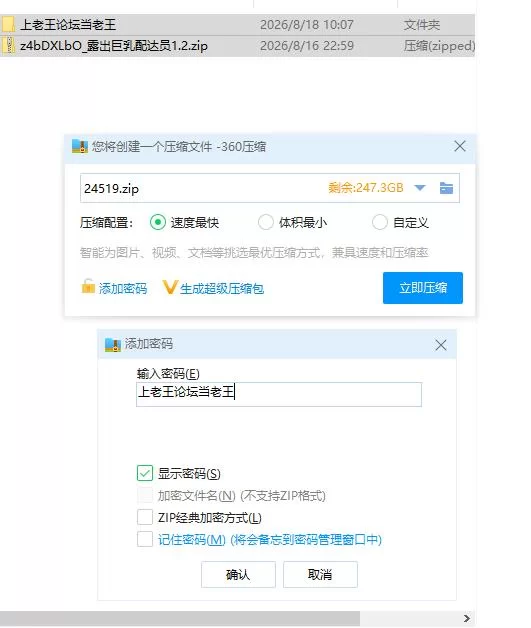Select the 上老王论坛当老王 folder row

[x=237, y=24]
